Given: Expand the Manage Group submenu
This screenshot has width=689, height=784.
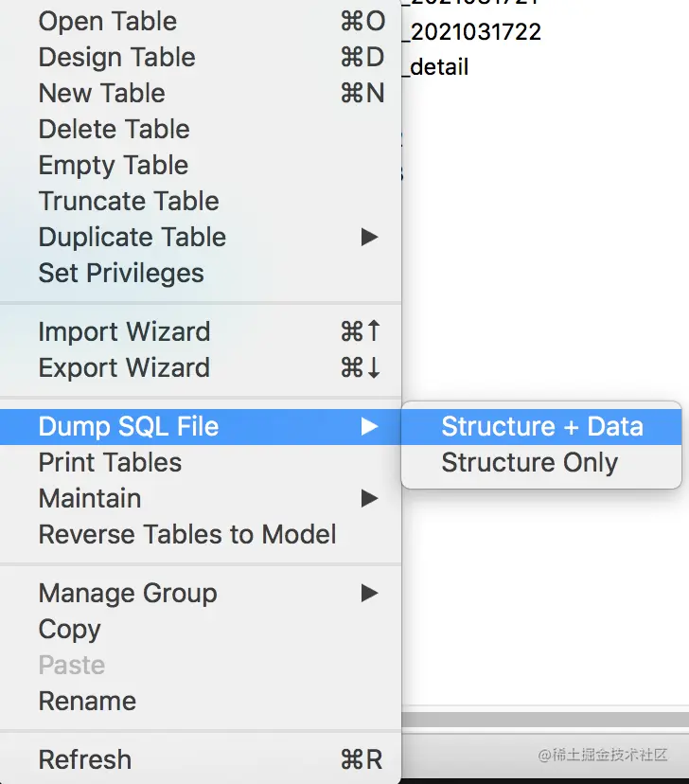Looking at the screenshot, I should click(128, 594).
